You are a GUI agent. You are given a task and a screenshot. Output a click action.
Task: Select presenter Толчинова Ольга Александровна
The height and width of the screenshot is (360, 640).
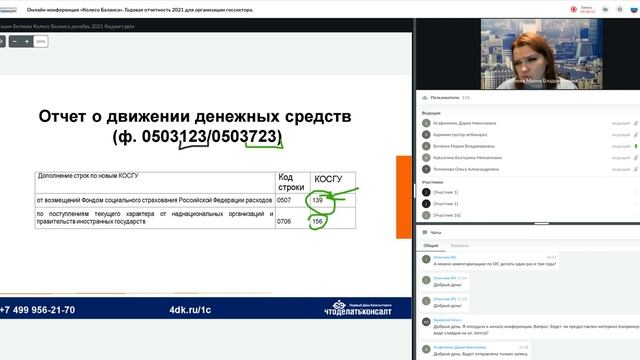click(466, 169)
